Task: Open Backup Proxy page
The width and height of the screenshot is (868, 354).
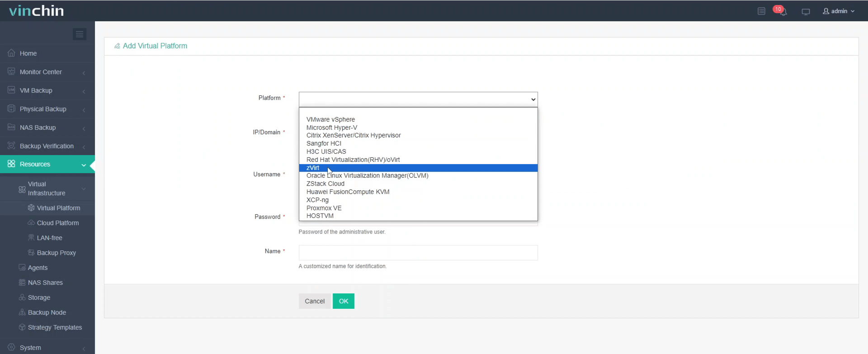Action: 57,253
